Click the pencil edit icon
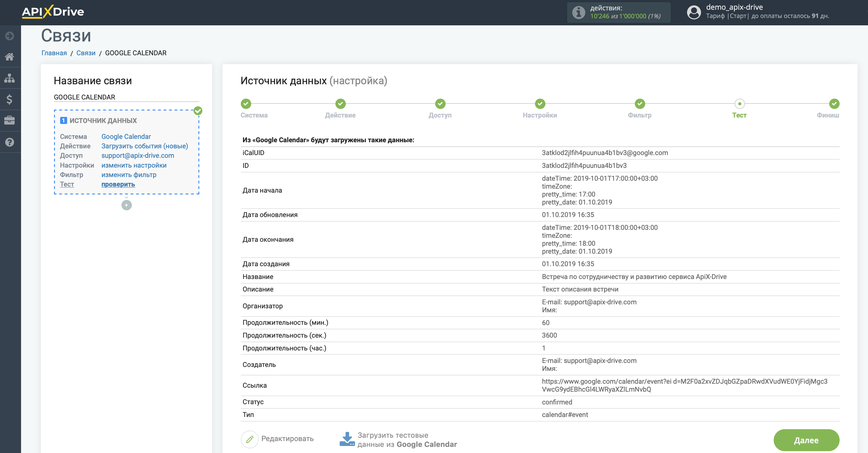 click(249, 439)
